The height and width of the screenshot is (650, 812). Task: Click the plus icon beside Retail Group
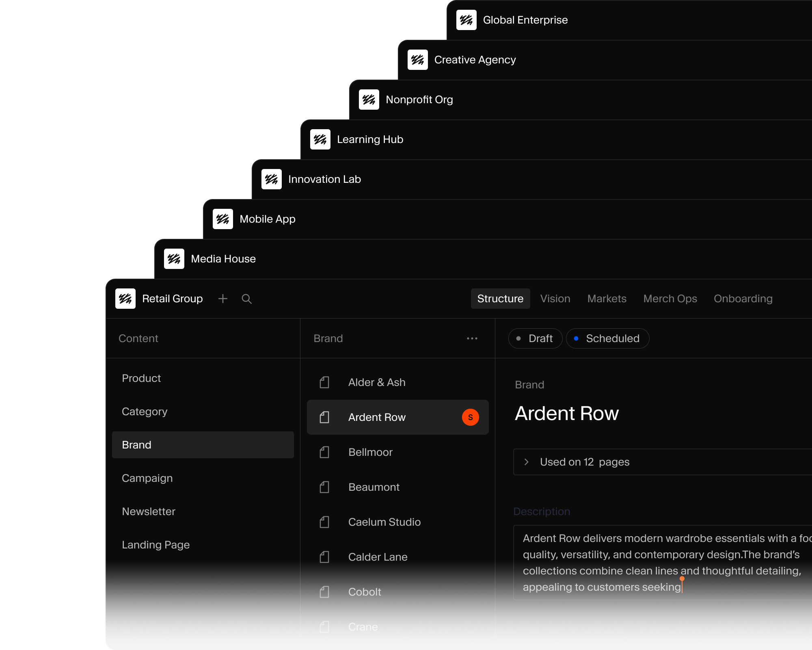[x=222, y=299]
